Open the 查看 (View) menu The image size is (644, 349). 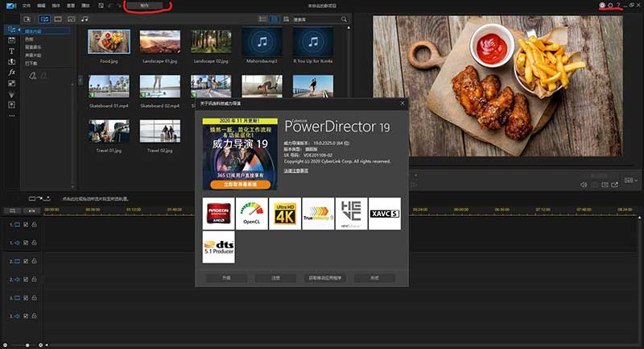pyautogui.click(x=71, y=6)
